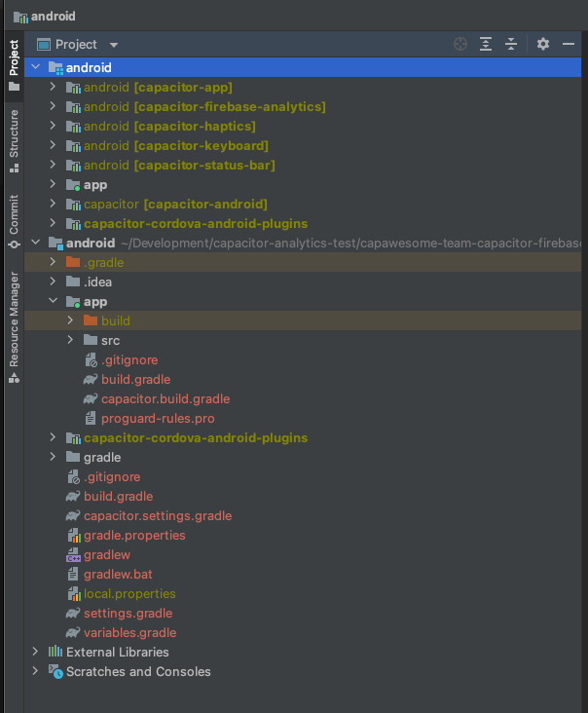Image resolution: width=588 pixels, height=713 pixels.
Task: Expand android [capacitor-firebase-analytics] module
Action: (53, 106)
